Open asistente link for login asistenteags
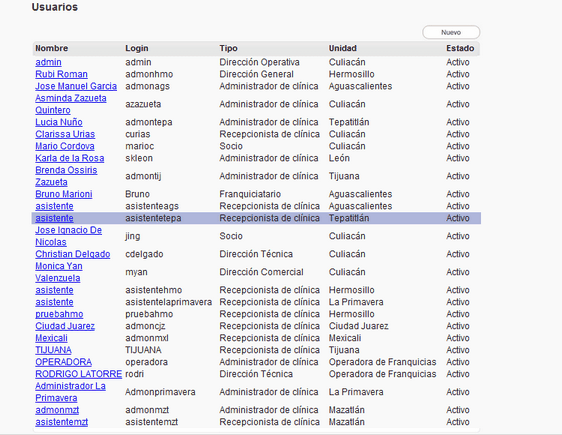 pos(54,206)
